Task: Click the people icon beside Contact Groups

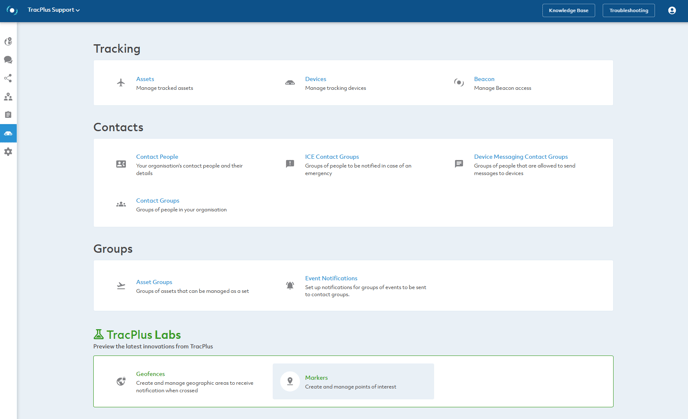Action: tap(121, 204)
